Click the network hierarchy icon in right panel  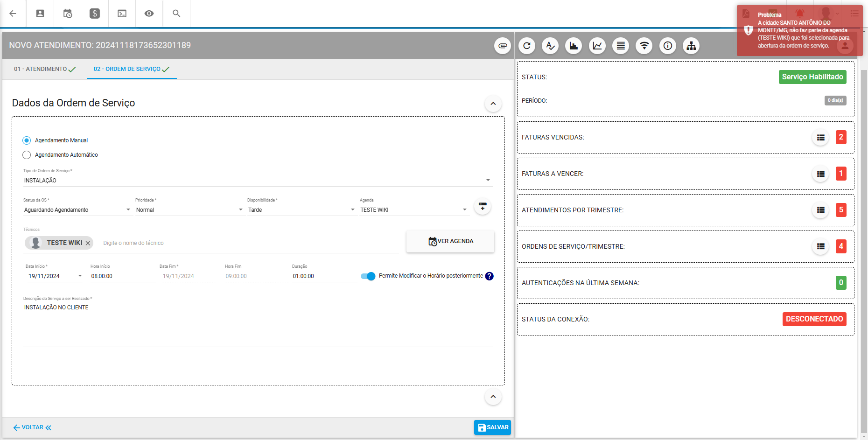point(691,46)
